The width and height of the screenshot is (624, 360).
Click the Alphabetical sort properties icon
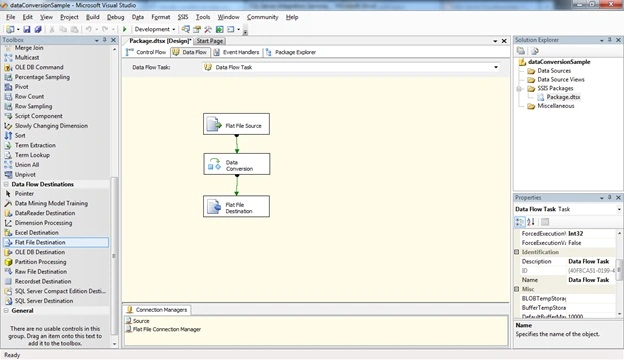(531, 222)
